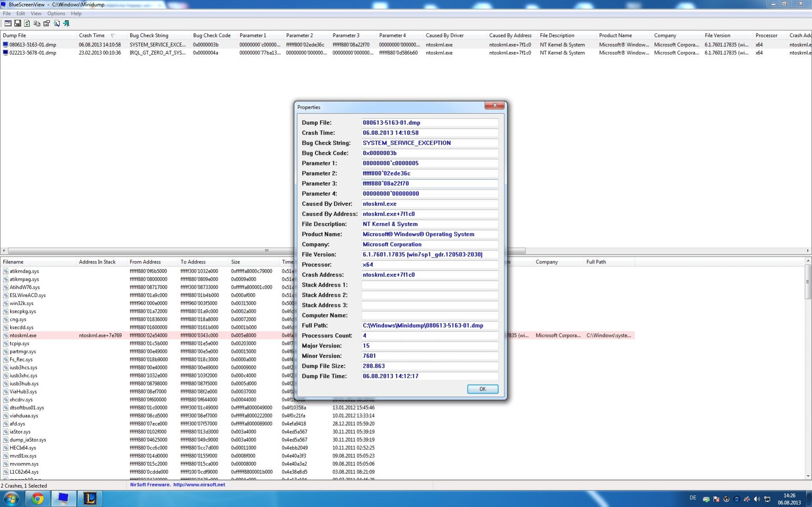Click the file icon beside win32k.sys
The height and width of the screenshot is (507, 812).
coord(6,303)
